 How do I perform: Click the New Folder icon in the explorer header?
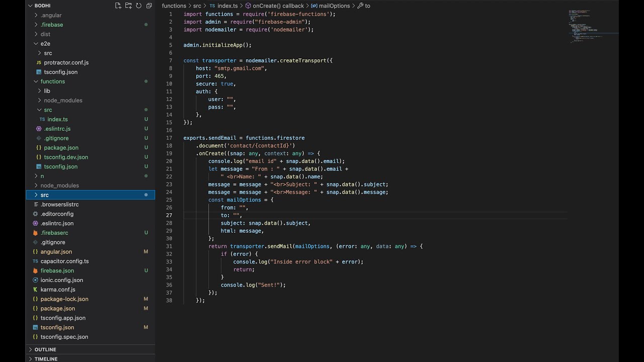pos(128,6)
